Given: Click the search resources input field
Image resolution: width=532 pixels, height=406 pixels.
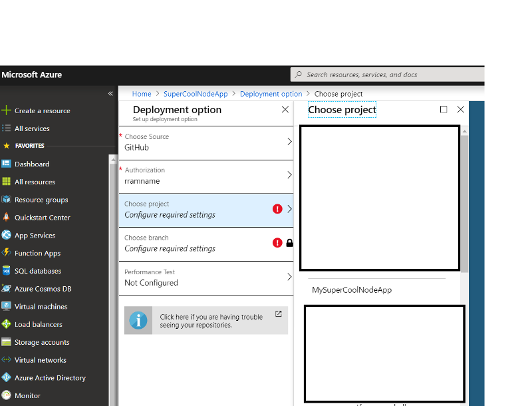Looking at the screenshot, I should tap(388, 75).
